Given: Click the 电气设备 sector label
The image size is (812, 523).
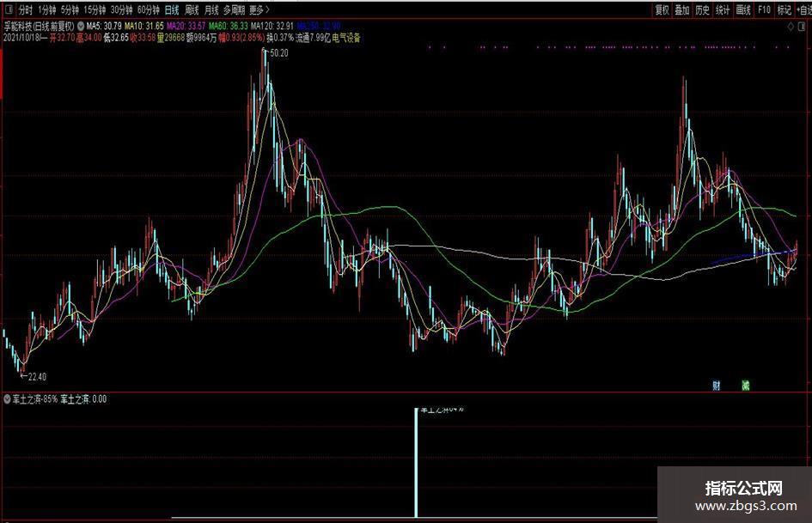Looking at the screenshot, I should [x=346, y=38].
